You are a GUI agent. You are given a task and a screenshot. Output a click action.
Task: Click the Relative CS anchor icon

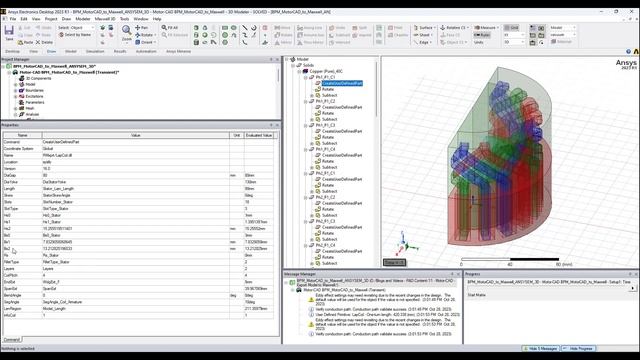click(442, 27)
